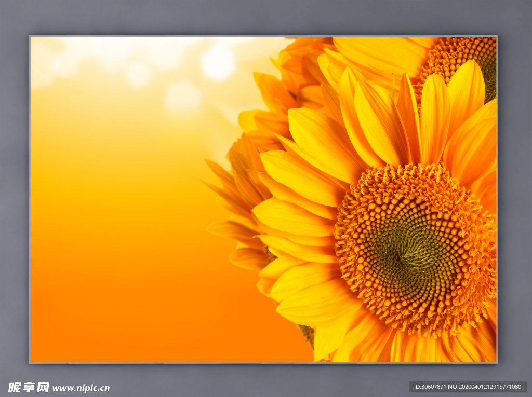Click the gray backdrop above the sunflower picture
The height and width of the screenshot is (397, 532).
click(x=260, y=18)
